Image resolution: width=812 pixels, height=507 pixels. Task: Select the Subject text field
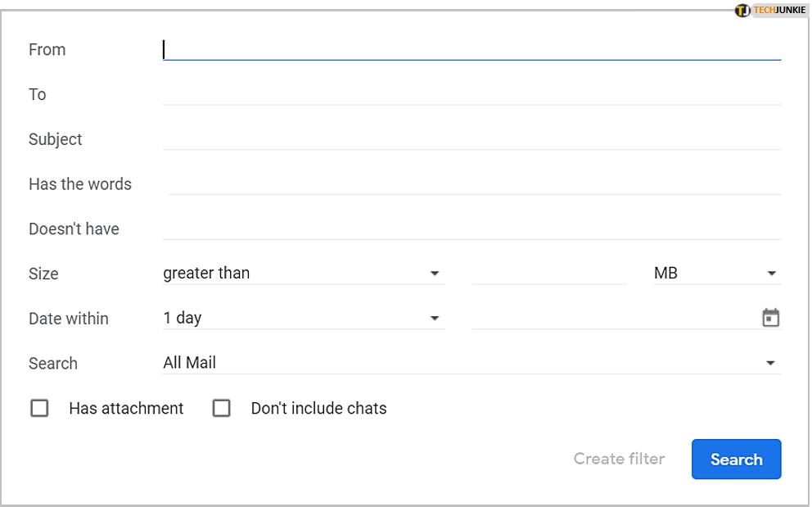(x=471, y=139)
